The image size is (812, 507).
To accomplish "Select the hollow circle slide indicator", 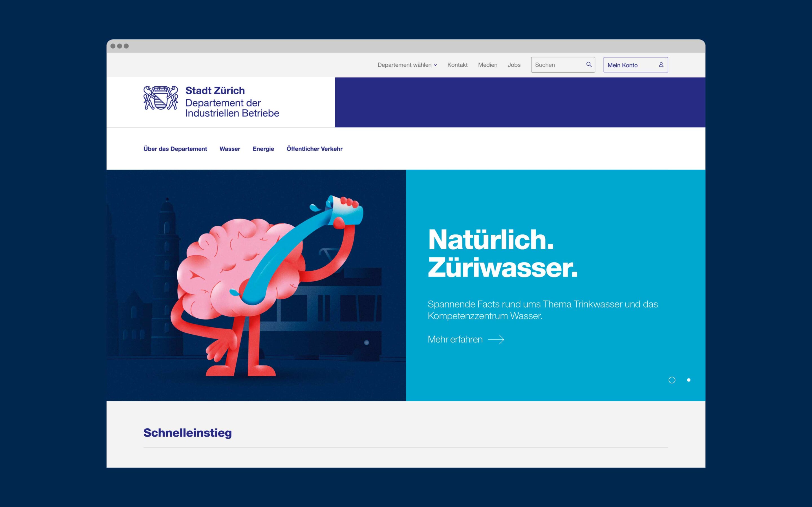I will click(x=672, y=380).
